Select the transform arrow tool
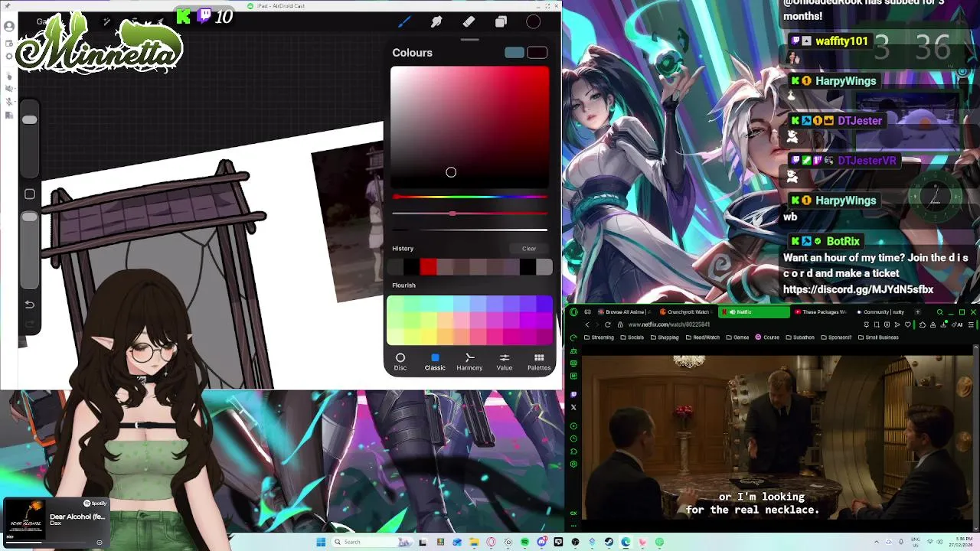 point(160,22)
